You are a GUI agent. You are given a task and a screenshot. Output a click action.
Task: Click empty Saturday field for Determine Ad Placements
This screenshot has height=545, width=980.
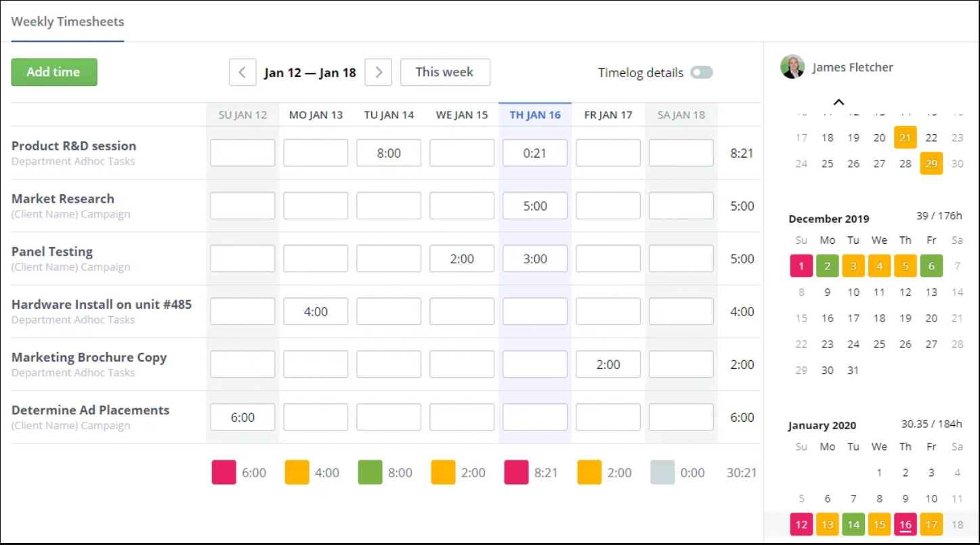tap(681, 417)
